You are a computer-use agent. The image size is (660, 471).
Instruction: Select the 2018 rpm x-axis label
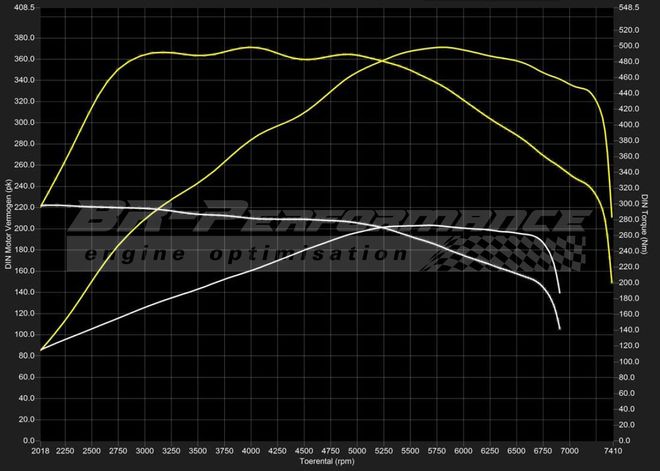pyautogui.click(x=40, y=450)
